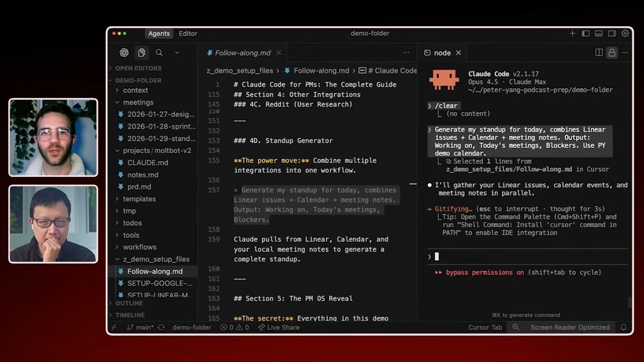Open the Explorer files view icon

point(142,53)
